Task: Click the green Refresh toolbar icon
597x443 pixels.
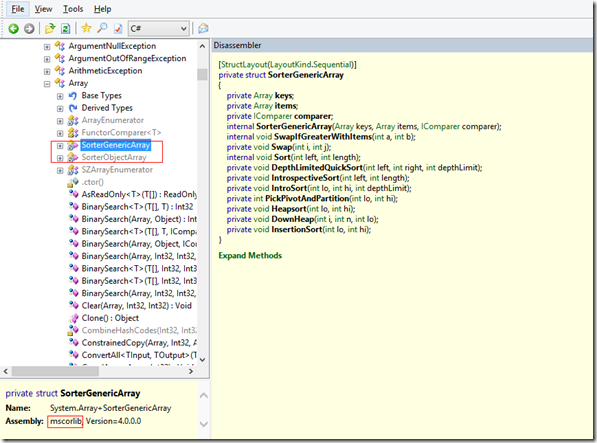Action: point(65,29)
